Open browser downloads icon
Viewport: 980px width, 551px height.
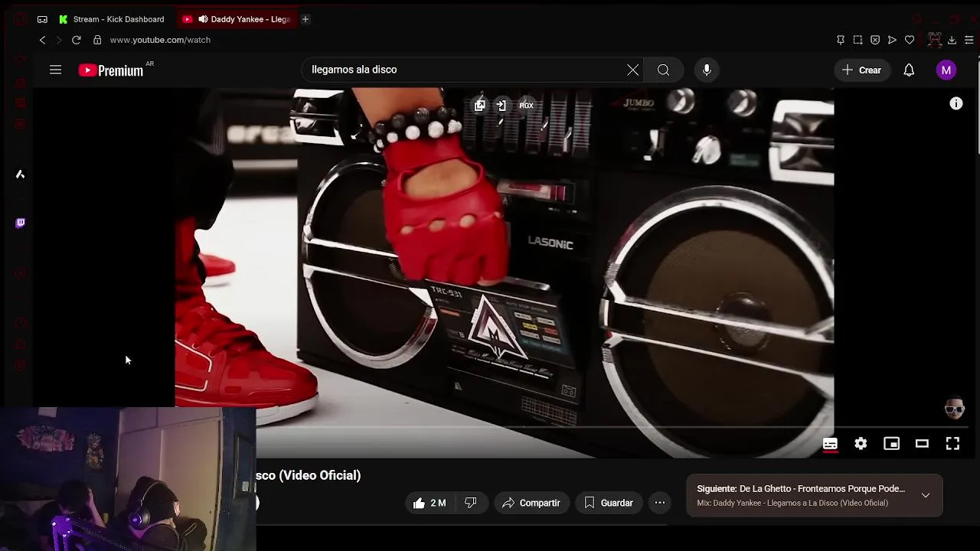pos(952,40)
